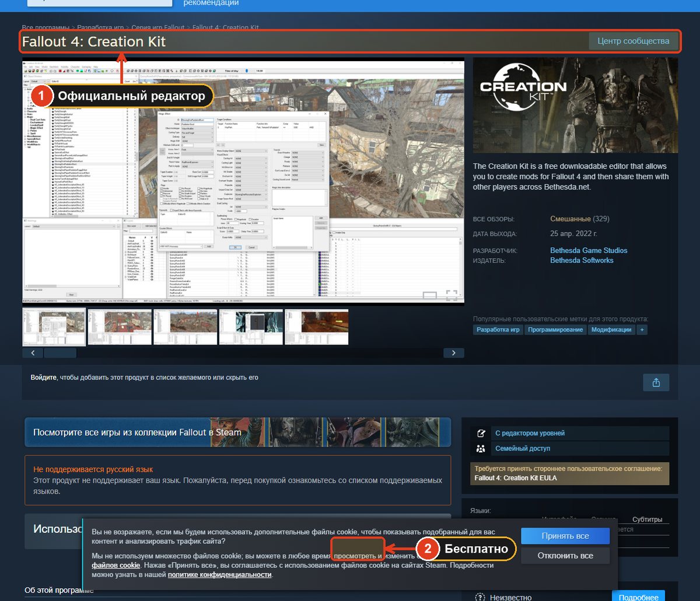700x601 pixels.
Task: Select the second screenshot thumbnail
Action: [x=120, y=326]
